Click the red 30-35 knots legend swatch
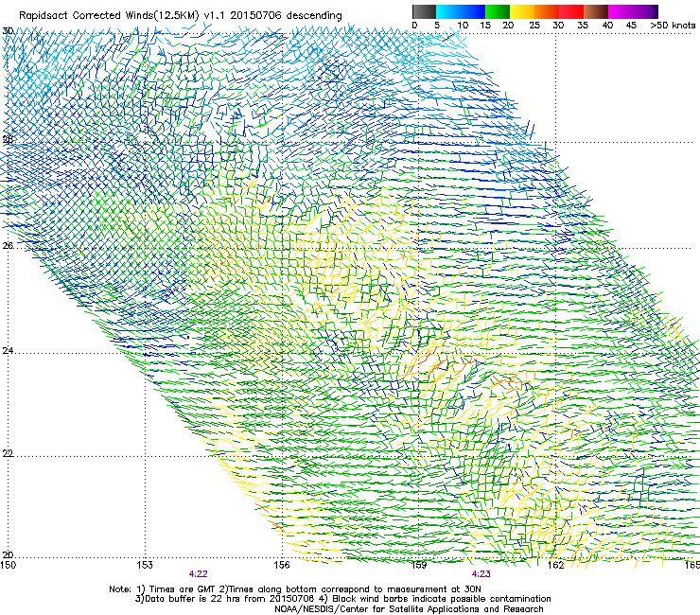 tap(571, 11)
